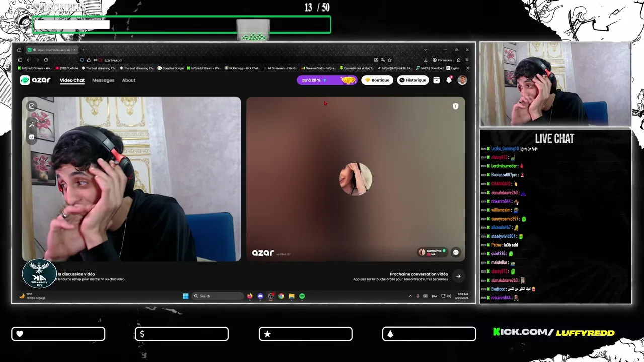Viewport: 644px width, 362px height.
Task: Click the Connexion account button
Action: tap(442, 60)
